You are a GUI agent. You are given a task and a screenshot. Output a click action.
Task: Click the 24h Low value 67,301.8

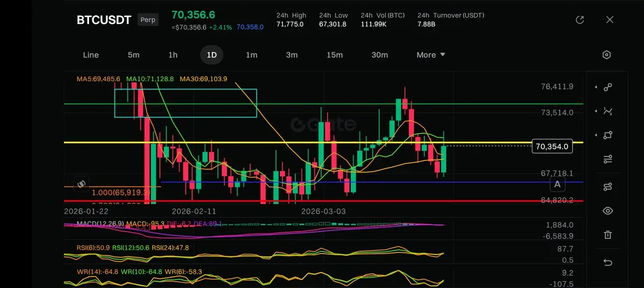click(x=333, y=24)
